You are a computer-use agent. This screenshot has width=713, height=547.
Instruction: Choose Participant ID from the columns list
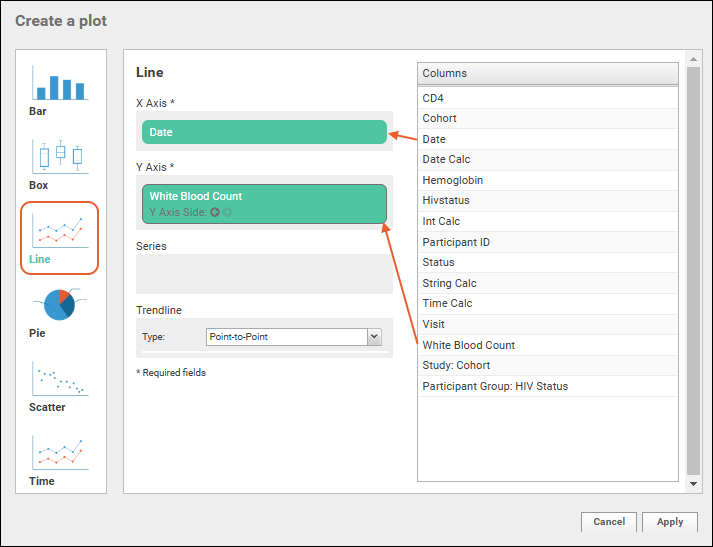pyautogui.click(x=456, y=242)
